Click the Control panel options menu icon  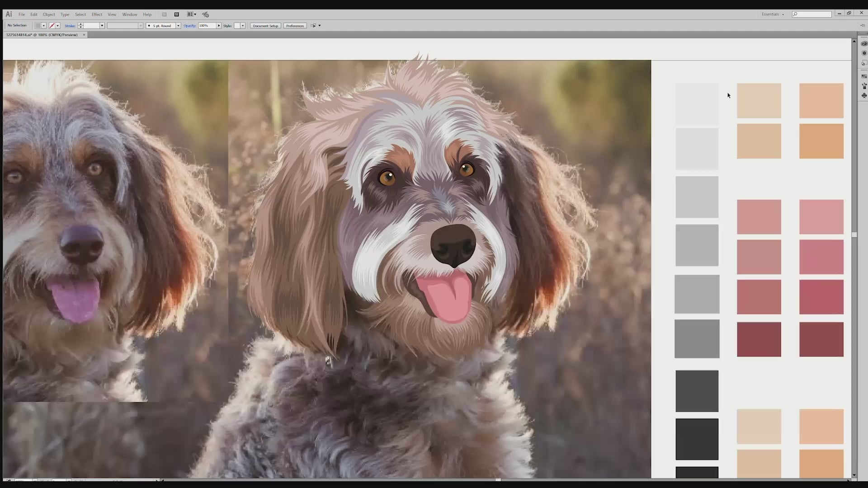point(863,26)
